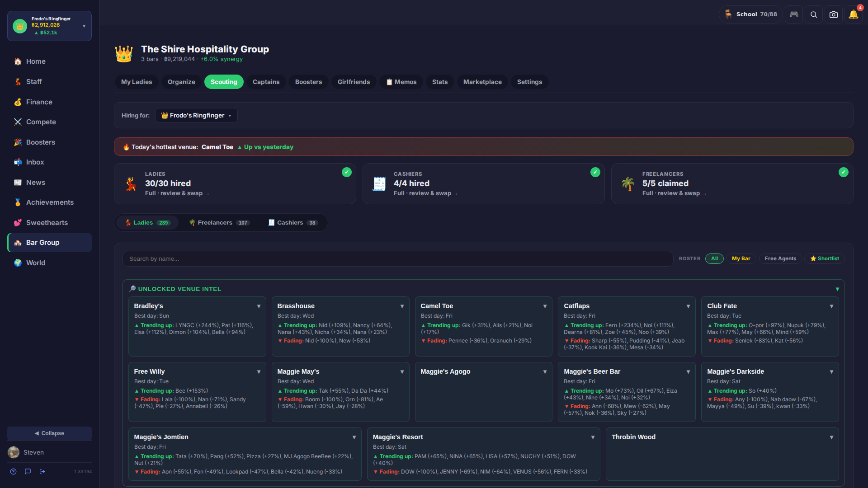Screen dimensions: 868x488
Task: Open the Freelancers 107 tab
Action: click(x=219, y=223)
